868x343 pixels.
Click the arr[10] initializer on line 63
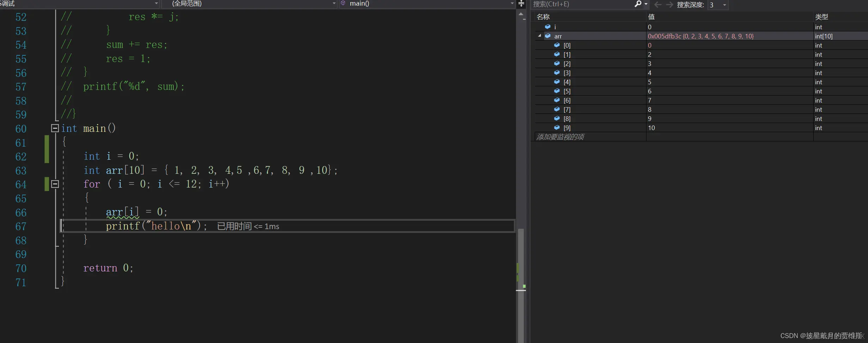click(x=211, y=170)
